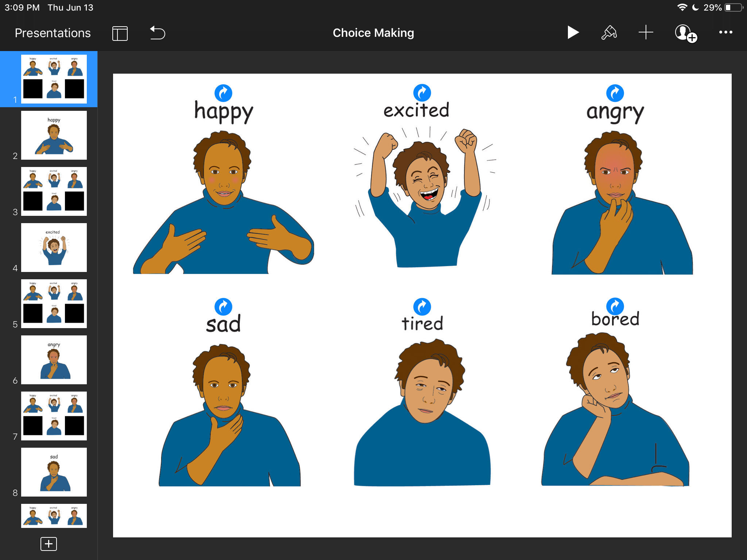Screen dimensions: 747x560
Task: Select slide 4 excited thumbnail
Action: [54, 248]
